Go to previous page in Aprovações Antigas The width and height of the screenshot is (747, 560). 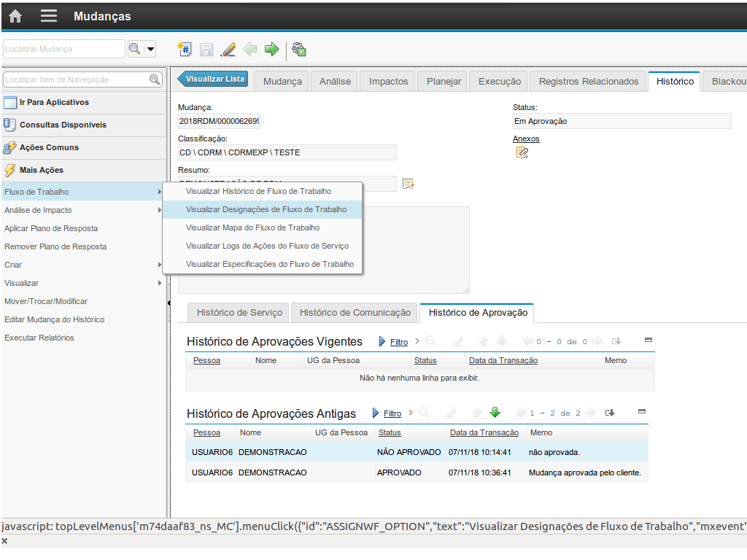(x=521, y=413)
